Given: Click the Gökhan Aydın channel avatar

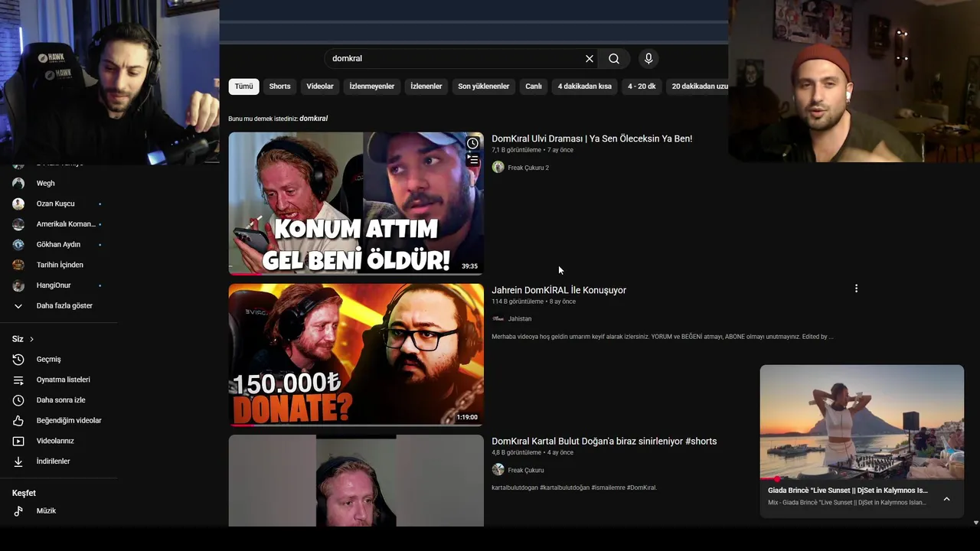Looking at the screenshot, I should (18, 245).
